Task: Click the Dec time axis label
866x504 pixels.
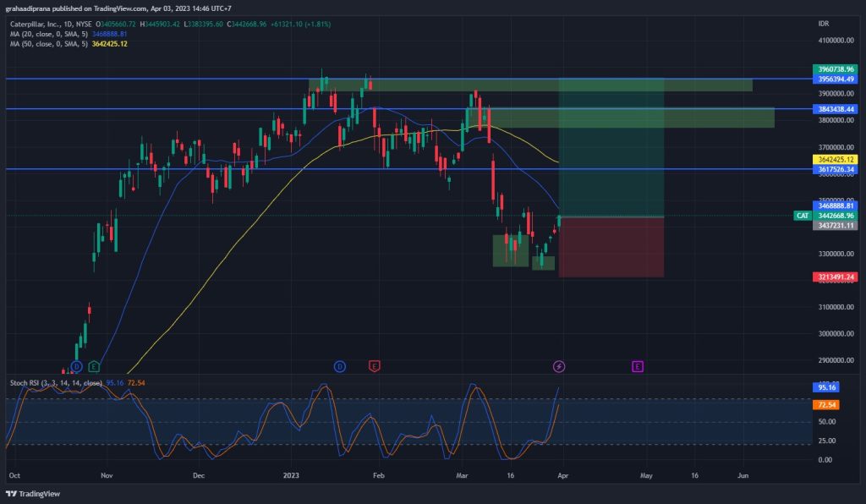Action: click(198, 475)
